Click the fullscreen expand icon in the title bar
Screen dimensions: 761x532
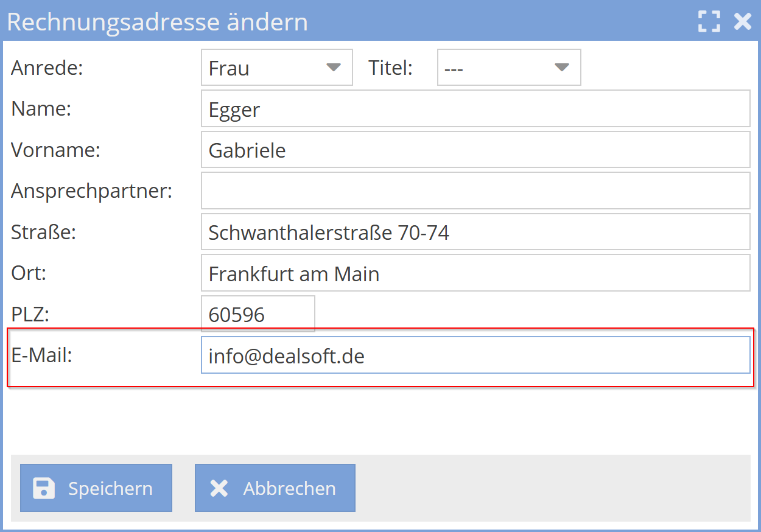tap(708, 21)
